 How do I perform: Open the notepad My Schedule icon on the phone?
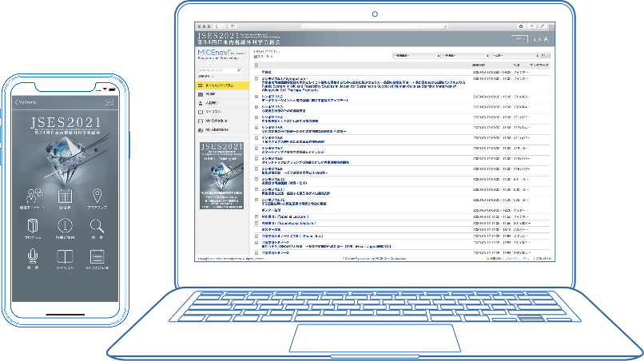tap(97, 256)
